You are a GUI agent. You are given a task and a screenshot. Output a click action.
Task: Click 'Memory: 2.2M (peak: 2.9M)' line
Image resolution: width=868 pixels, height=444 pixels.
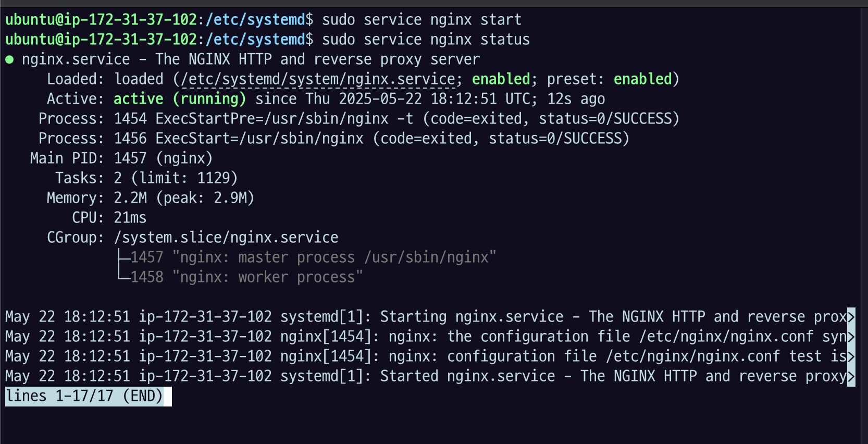point(151,198)
